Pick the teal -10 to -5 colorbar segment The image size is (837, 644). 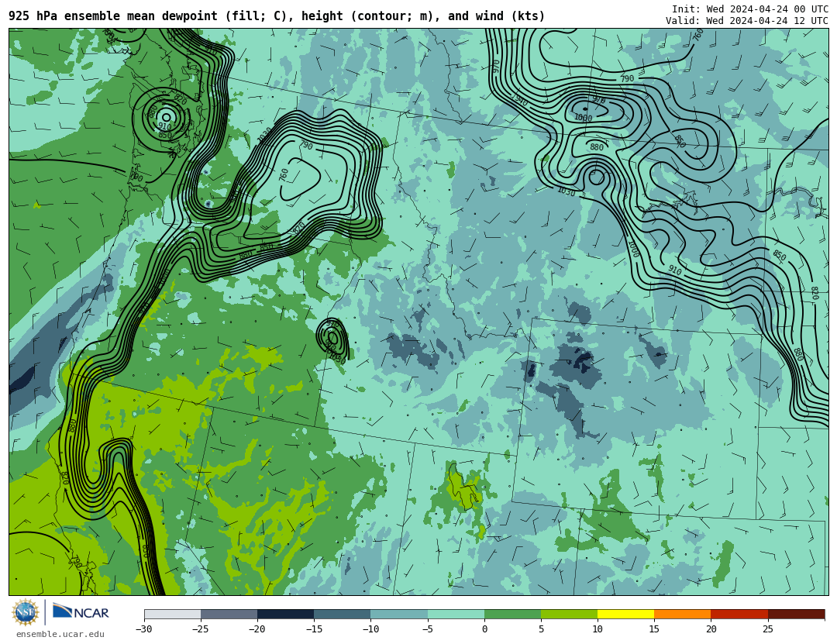[399, 615]
